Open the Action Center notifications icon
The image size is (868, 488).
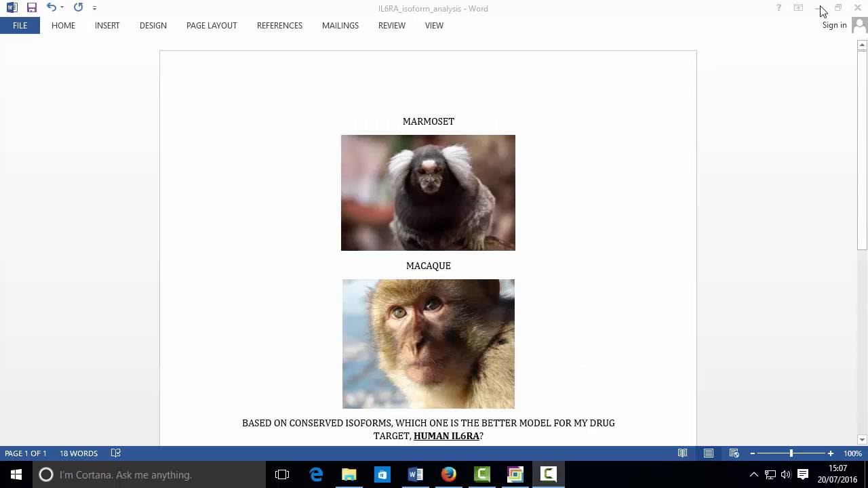(x=803, y=474)
